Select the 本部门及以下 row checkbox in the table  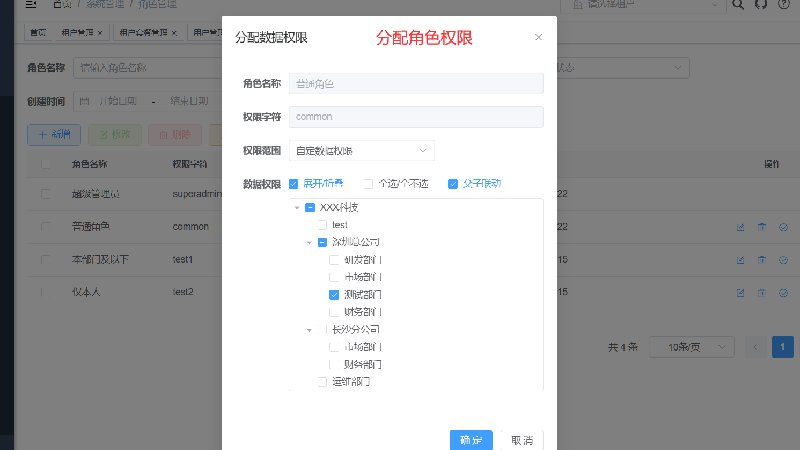pos(45,260)
